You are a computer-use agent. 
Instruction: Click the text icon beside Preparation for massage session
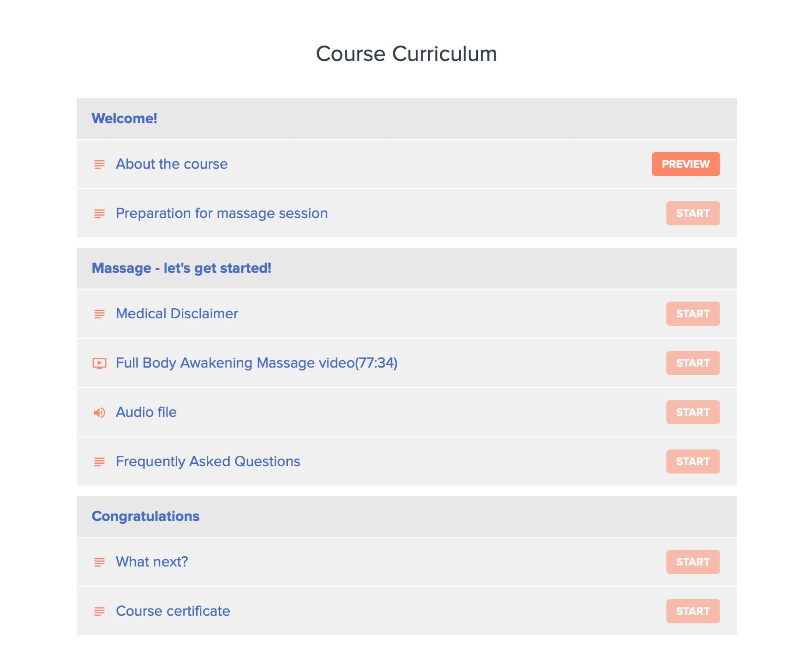click(x=99, y=214)
